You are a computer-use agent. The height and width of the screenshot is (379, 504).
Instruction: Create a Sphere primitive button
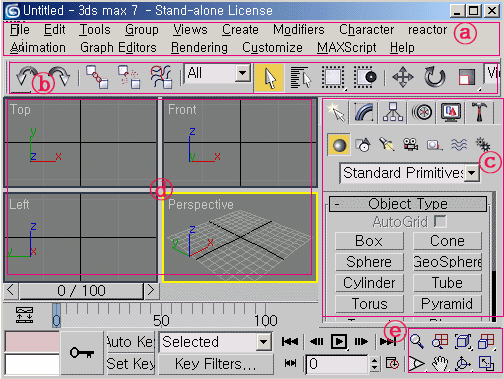tap(369, 262)
